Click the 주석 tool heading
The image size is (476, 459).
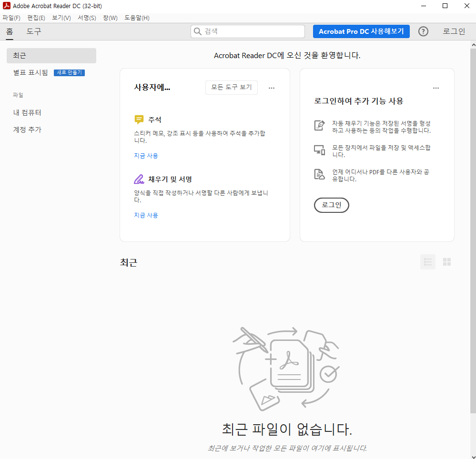[x=154, y=120]
